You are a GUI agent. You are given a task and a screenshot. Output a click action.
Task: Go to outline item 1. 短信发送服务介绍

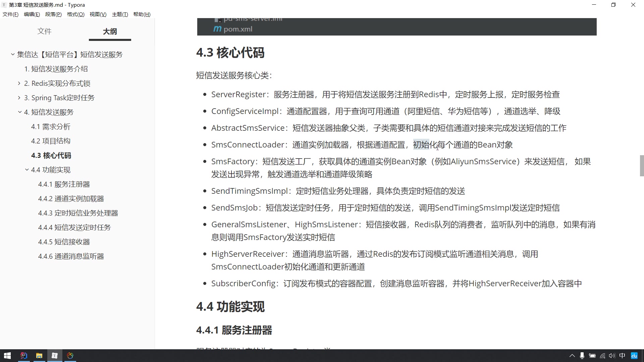(56, 69)
